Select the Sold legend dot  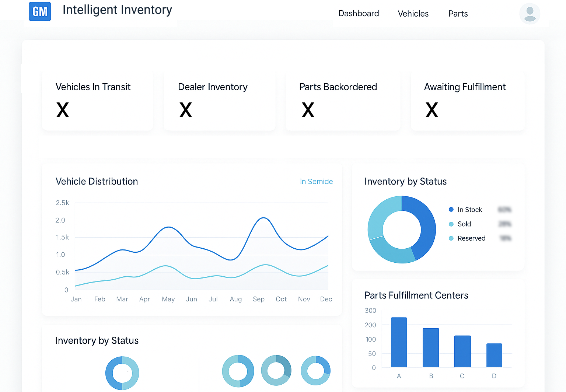(451, 224)
